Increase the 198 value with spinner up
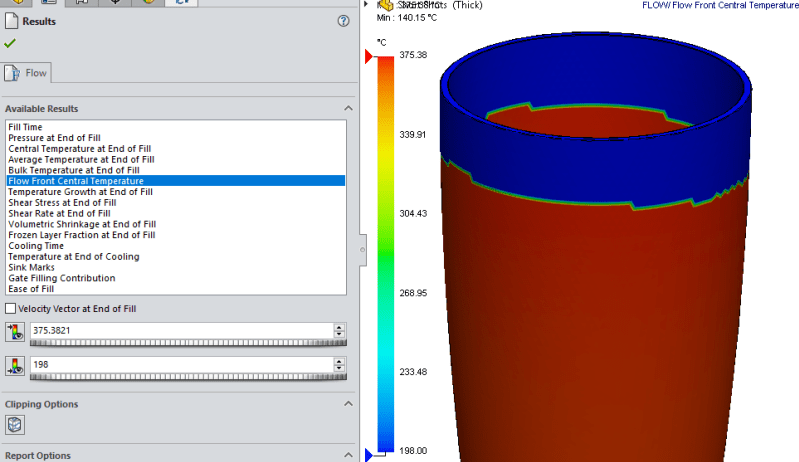 coord(339,361)
